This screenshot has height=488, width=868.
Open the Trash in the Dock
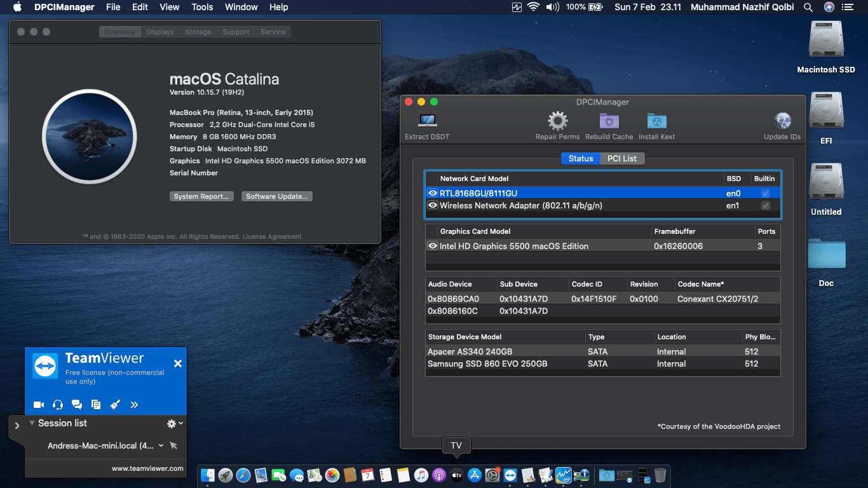(660, 475)
